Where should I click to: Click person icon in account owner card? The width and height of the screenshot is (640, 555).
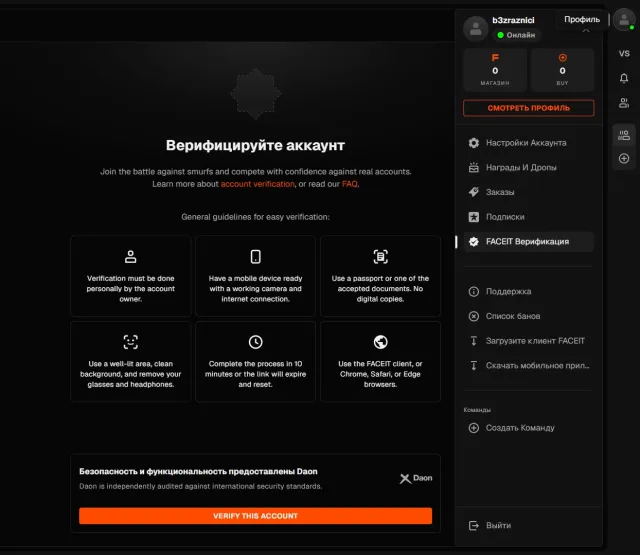coord(131,257)
